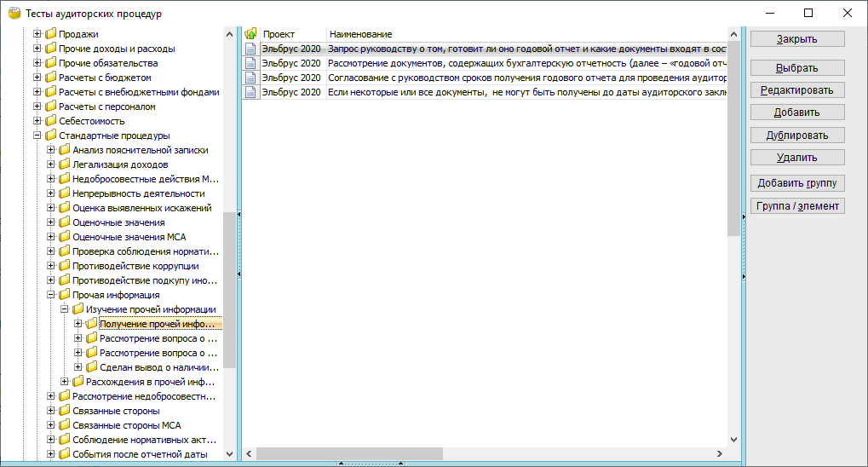
Task: Click folder icon of Непрерывность деятельности
Action: point(65,193)
